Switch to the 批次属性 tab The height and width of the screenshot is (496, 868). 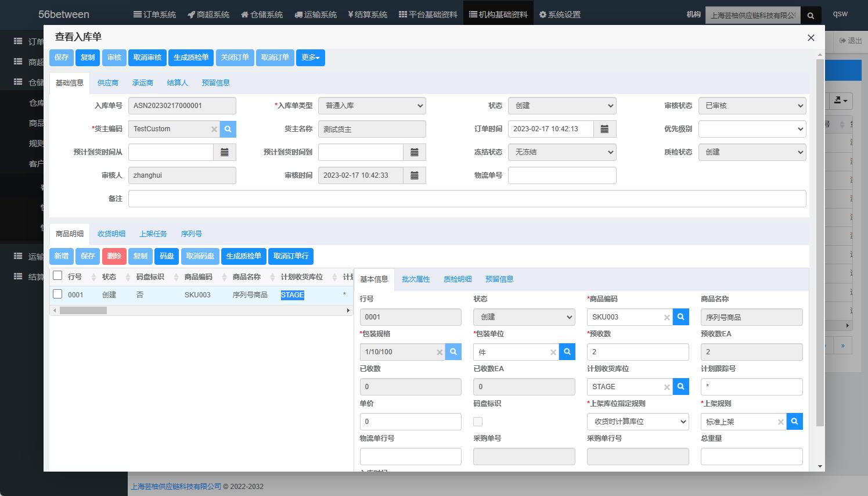click(416, 279)
